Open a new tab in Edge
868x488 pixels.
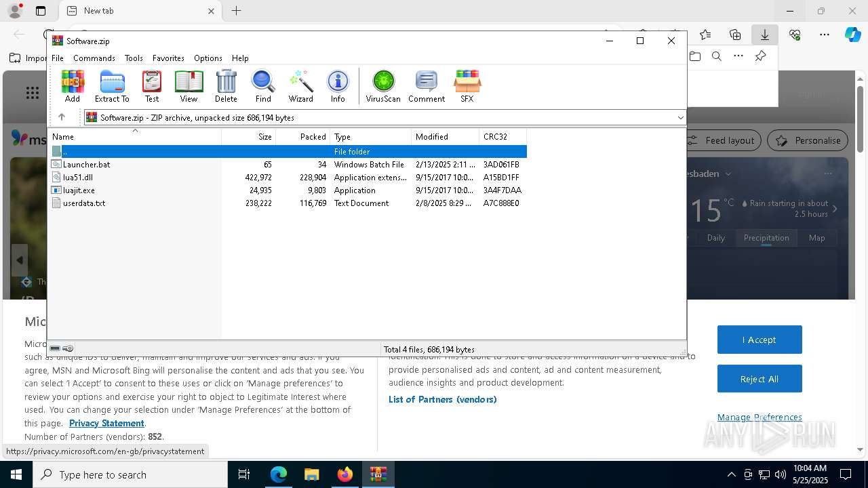pyautogui.click(x=236, y=11)
